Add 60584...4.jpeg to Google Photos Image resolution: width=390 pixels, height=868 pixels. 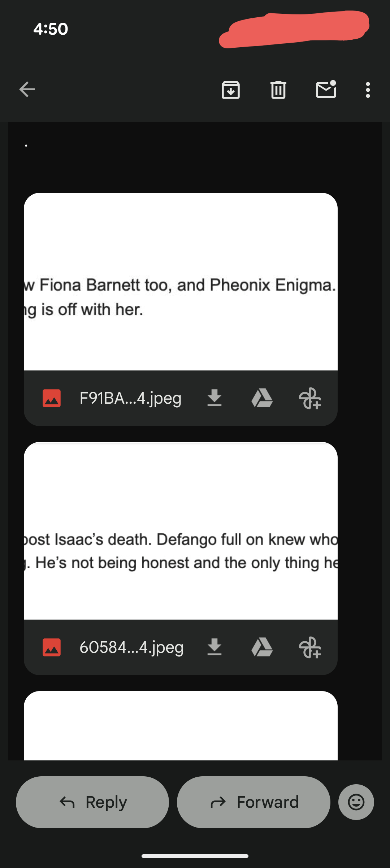(x=310, y=647)
